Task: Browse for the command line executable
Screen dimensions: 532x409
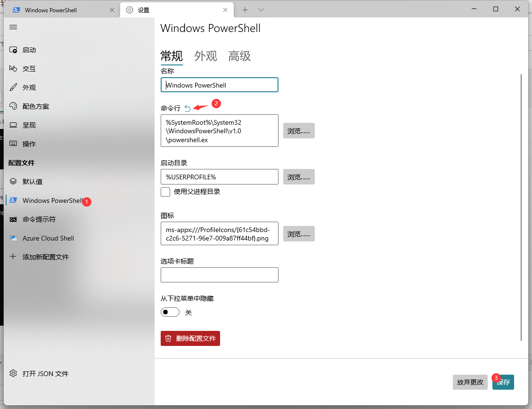Action: 299,131
